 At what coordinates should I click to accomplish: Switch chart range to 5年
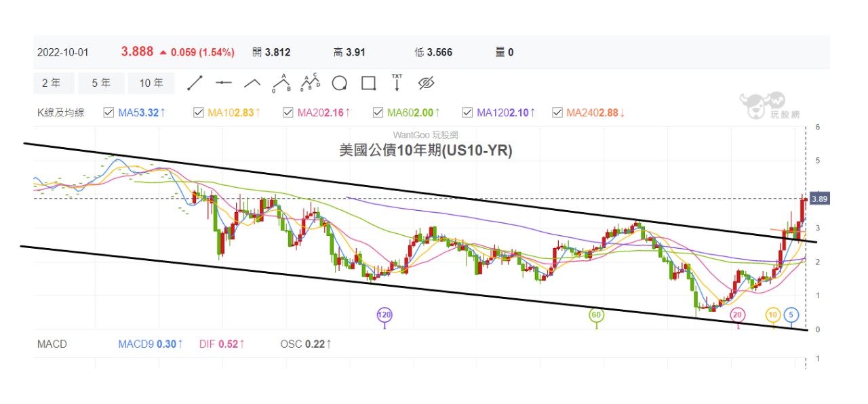click(x=101, y=83)
